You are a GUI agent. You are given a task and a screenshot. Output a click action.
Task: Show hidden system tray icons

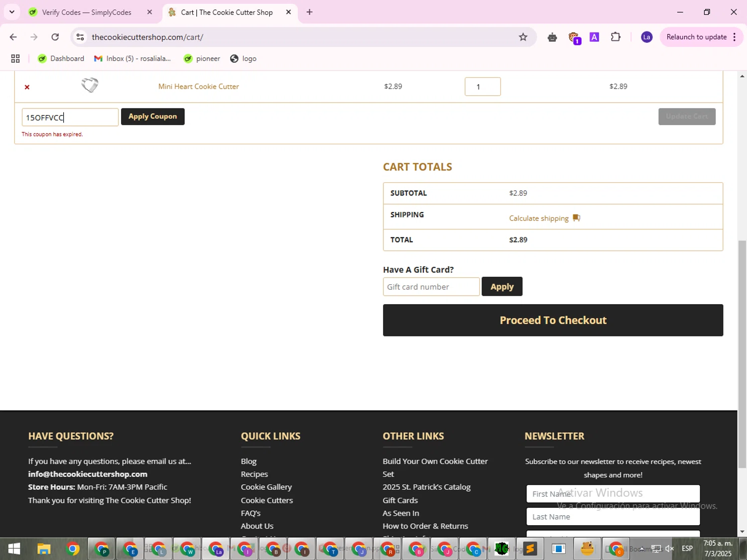[x=642, y=549]
